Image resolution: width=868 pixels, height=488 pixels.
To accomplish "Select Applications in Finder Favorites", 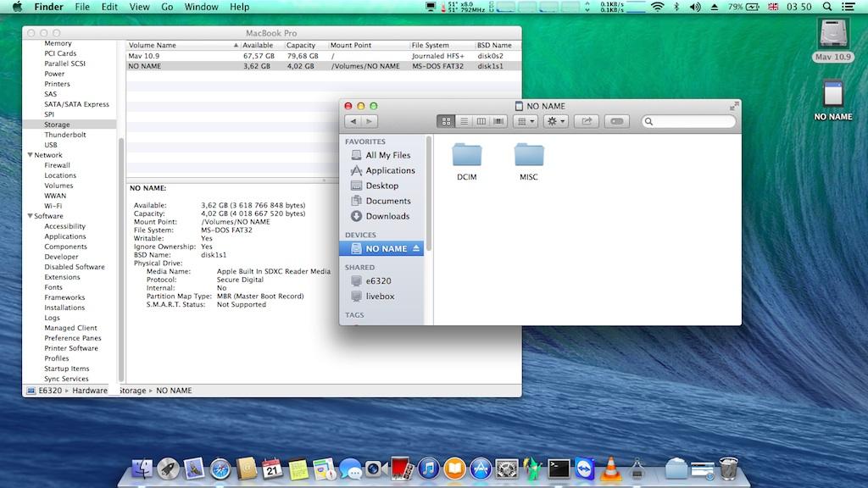I will (390, 170).
